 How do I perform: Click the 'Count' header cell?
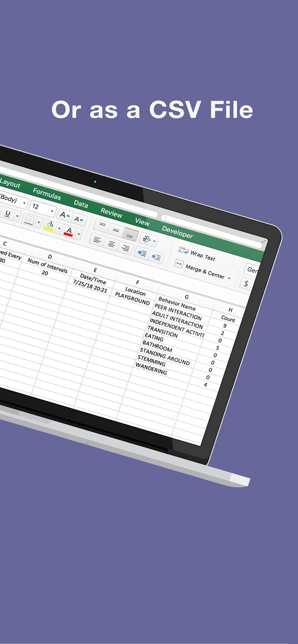[x=228, y=319]
